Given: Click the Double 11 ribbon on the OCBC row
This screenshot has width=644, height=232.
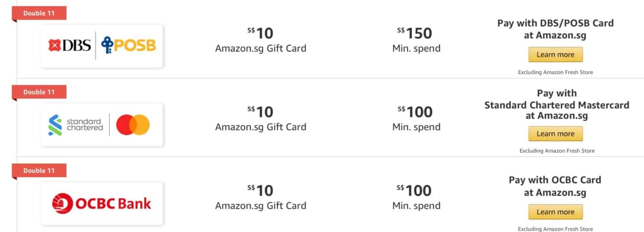Looking at the screenshot, I should (x=39, y=171).
